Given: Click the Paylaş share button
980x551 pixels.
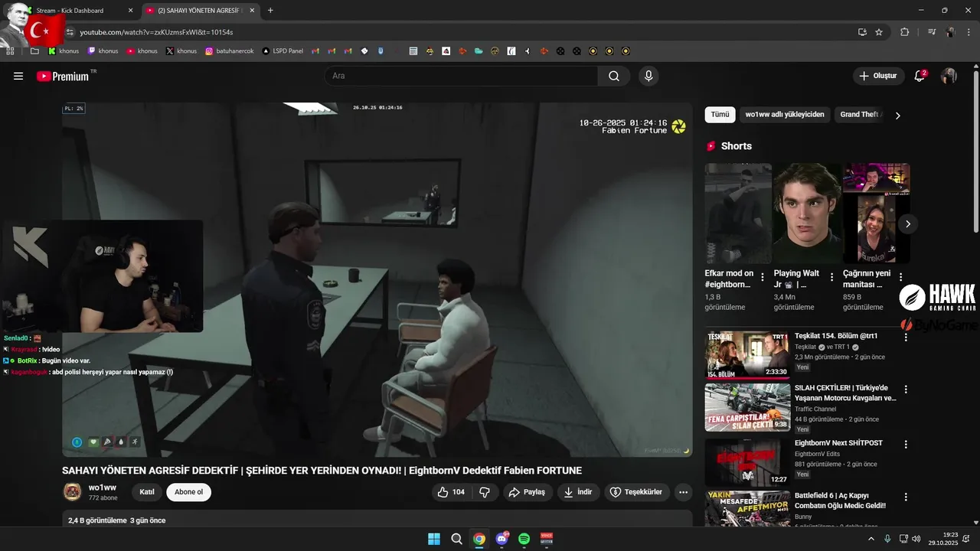Looking at the screenshot, I should pyautogui.click(x=527, y=492).
